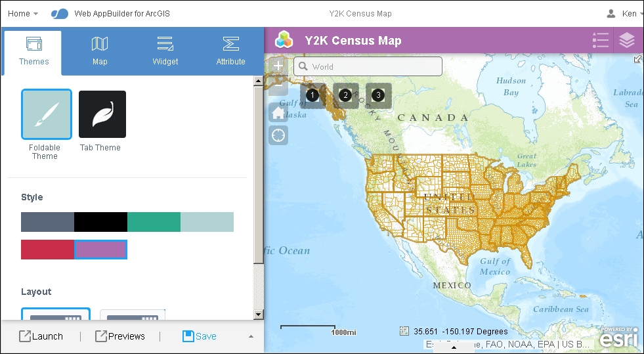Screen dimensions: 644x354
Task: Choose the green style swatch
Action: (154, 222)
